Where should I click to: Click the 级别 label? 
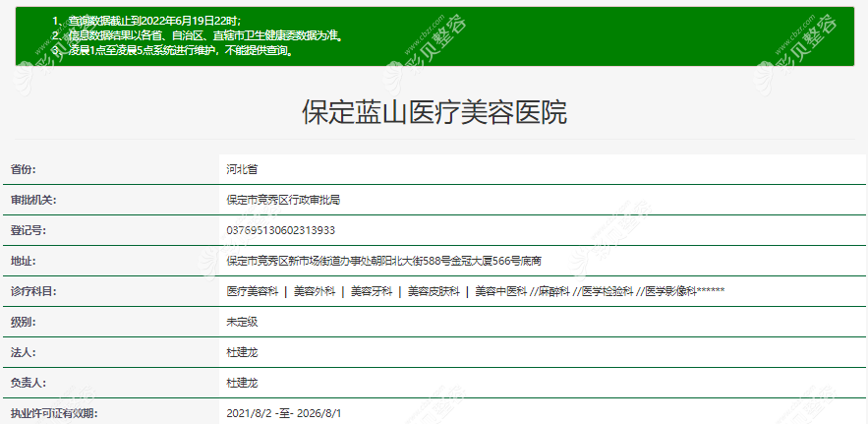coord(24,322)
